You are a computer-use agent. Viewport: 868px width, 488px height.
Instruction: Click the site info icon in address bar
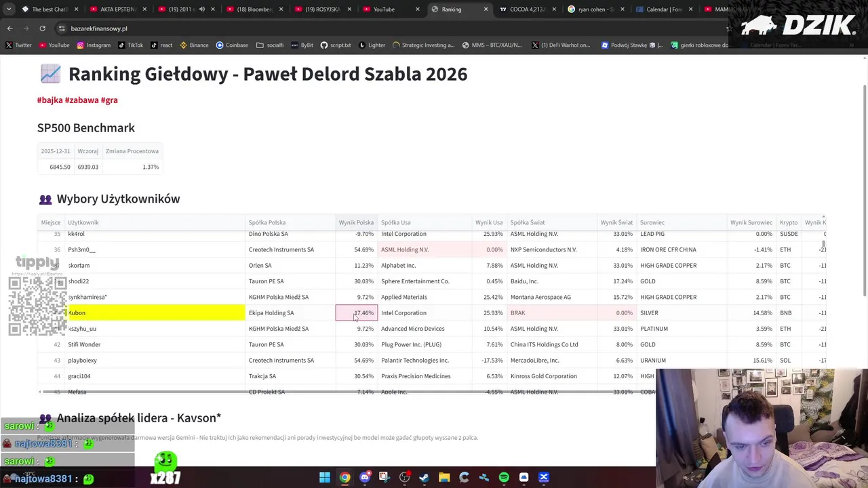tap(62, 28)
